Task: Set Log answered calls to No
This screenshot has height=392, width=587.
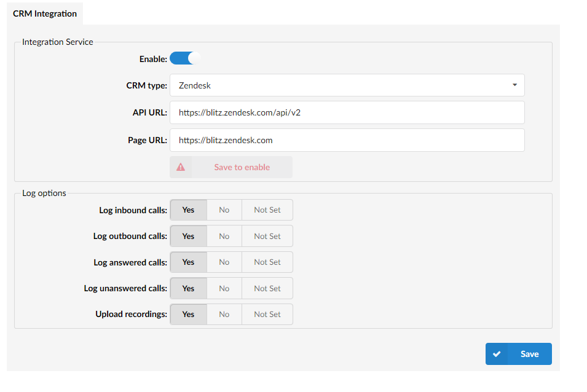Action: point(224,262)
